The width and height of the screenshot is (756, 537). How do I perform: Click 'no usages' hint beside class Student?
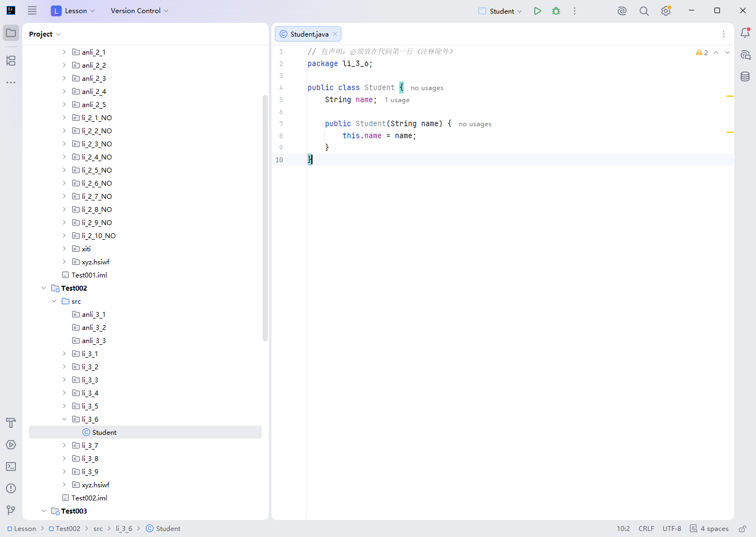pyautogui.click(x=427, y=88)
